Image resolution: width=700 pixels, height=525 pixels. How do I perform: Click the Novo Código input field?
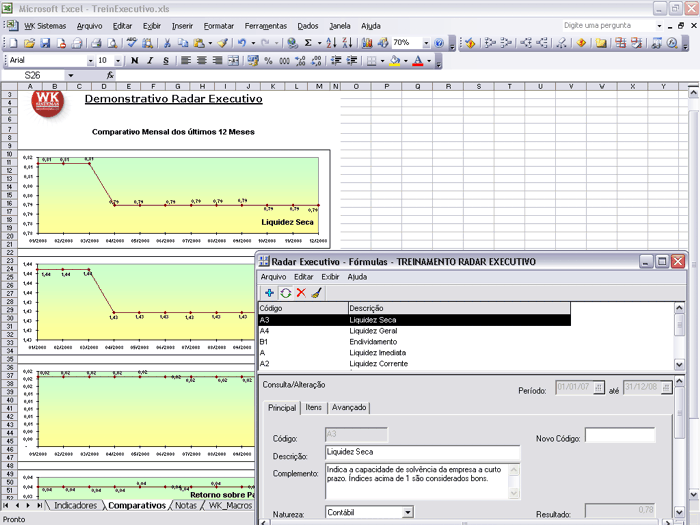[620, 436]
